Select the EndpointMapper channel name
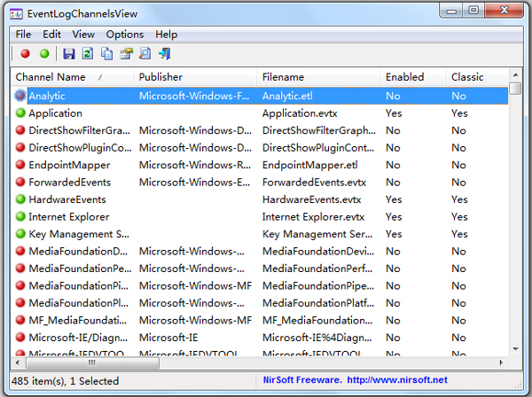The height and width of the screenshot is (397, 532). (x=69, y=165)
